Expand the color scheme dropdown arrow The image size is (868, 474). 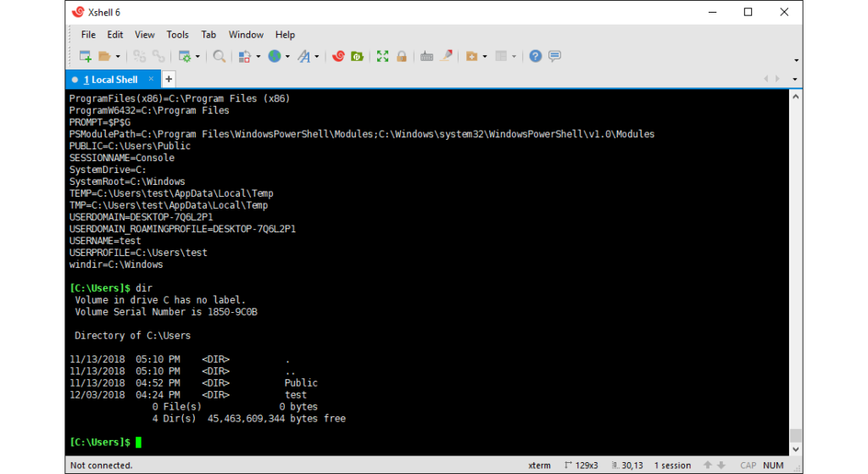[258, 57]
